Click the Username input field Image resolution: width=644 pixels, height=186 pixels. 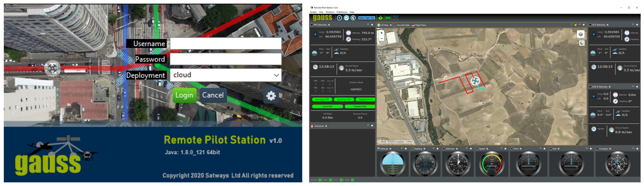pos(225,44)
